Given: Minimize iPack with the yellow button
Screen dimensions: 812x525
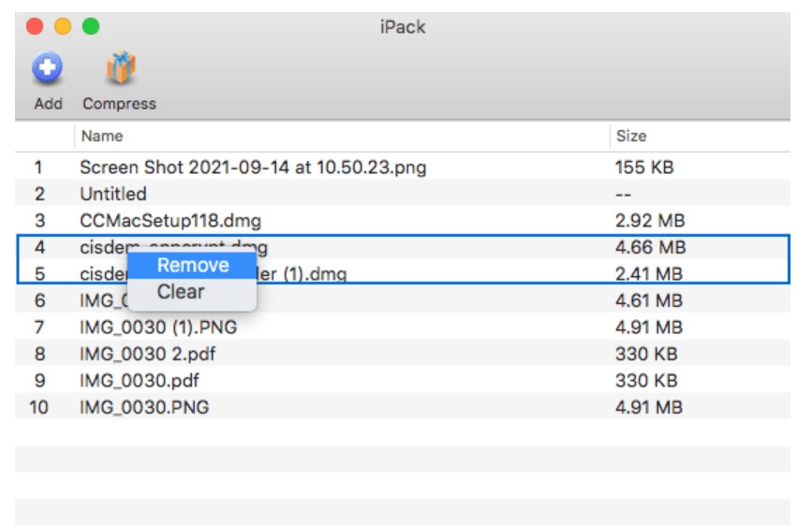Looking at the screenshot, I should (x=63, y=26).
